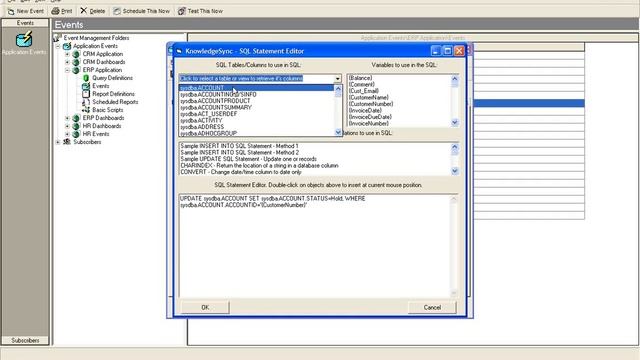Close the SQL Statement Editor window
The width and height of the screenshot is (640, 360).
[x=459, y=51]
